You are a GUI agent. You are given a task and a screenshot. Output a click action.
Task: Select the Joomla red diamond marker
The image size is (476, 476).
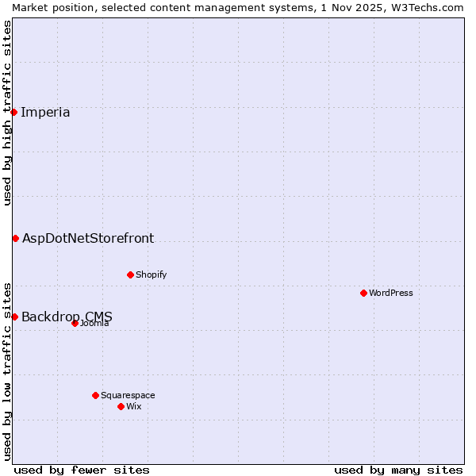point(75,323)
